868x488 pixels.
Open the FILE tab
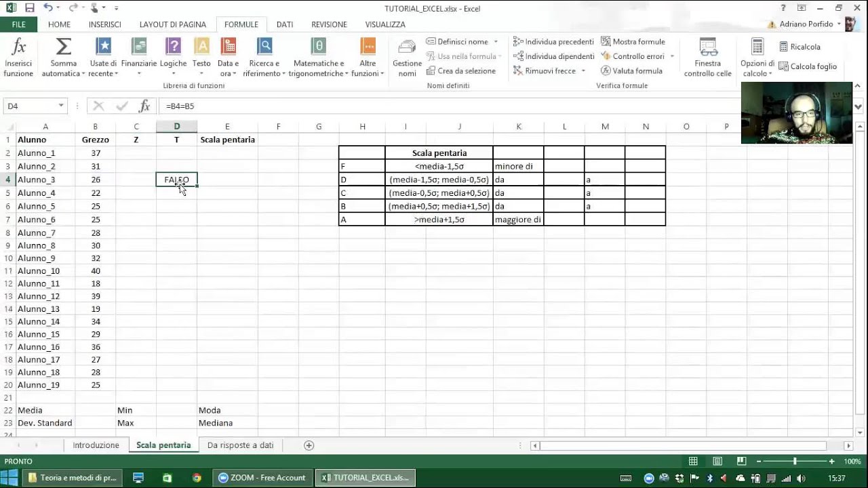[19, 24]
